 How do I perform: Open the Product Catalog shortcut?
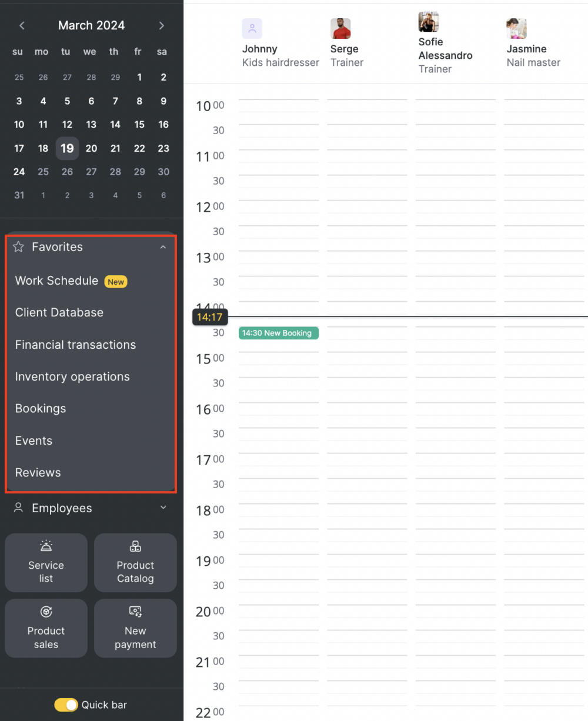[135, 563]
